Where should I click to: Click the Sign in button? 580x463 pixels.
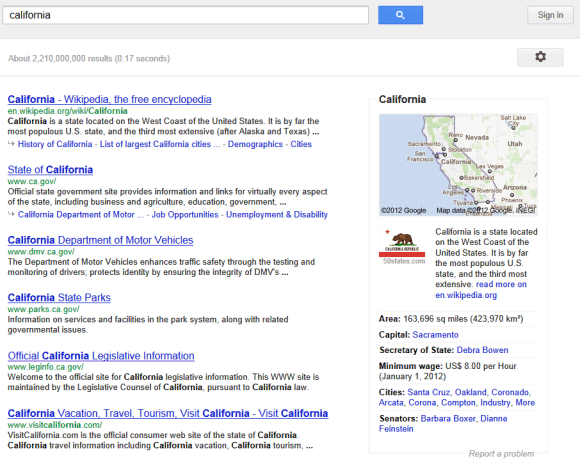coord(550,15)
